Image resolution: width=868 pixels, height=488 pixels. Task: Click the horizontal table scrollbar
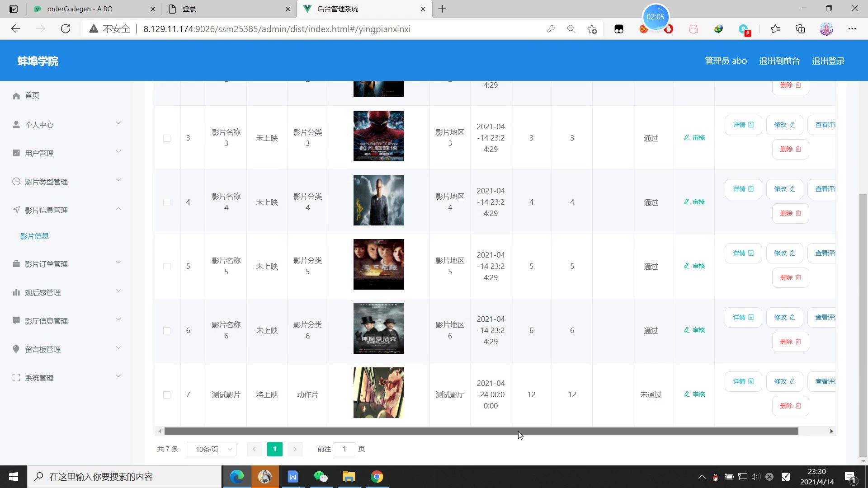click(481, 432)
